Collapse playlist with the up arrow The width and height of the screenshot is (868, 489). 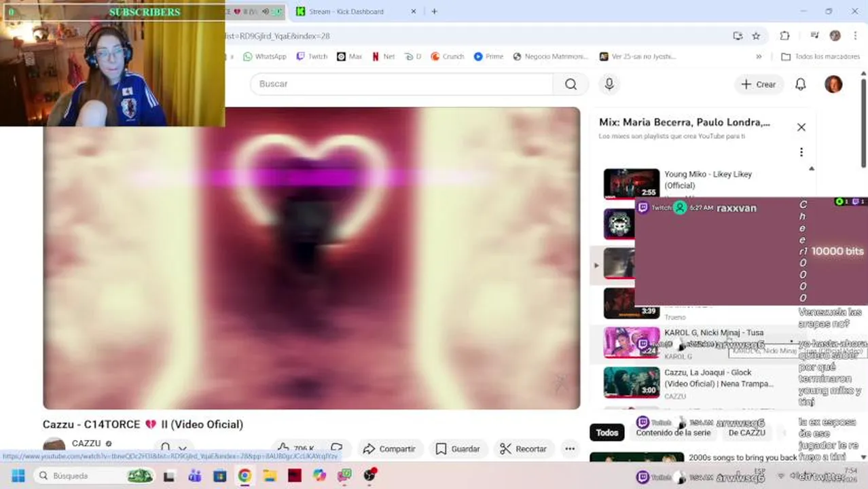[x=811, y=168]
